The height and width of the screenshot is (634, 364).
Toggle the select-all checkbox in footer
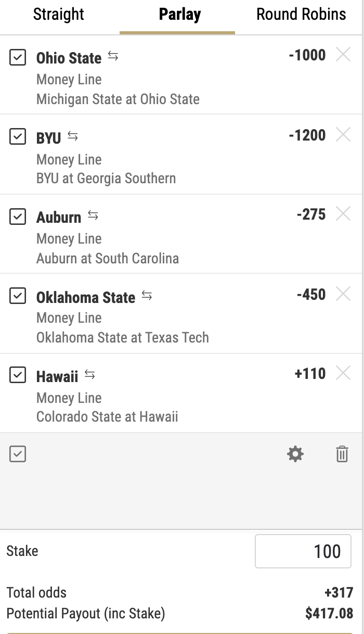pyautogui.click(x=18, y=454)
